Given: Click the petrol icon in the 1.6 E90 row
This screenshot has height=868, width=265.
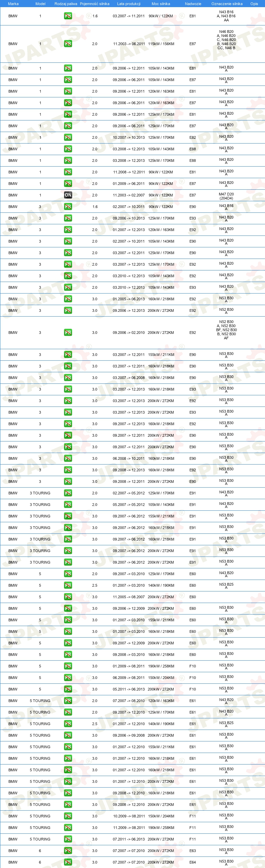Looking at the screenshot, I should pyautogui.click(x=68, y=207).
